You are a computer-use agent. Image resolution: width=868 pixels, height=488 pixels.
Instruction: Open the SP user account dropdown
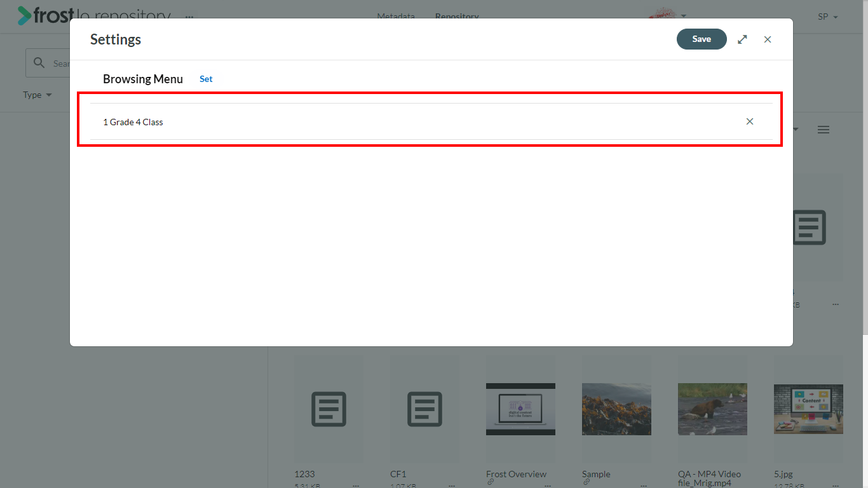coord(827,17)
